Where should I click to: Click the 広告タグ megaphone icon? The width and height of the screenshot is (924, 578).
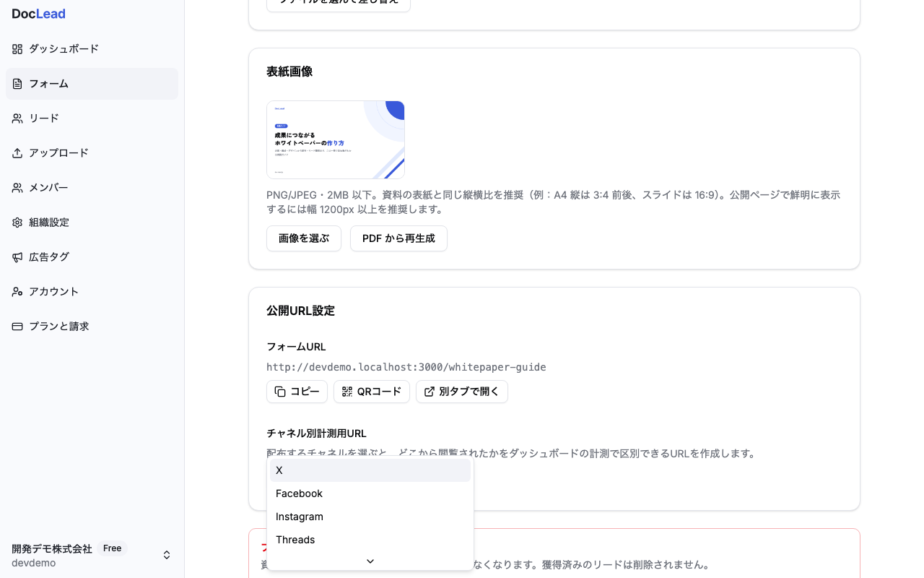pyautogui.click(x=17, y=257)
